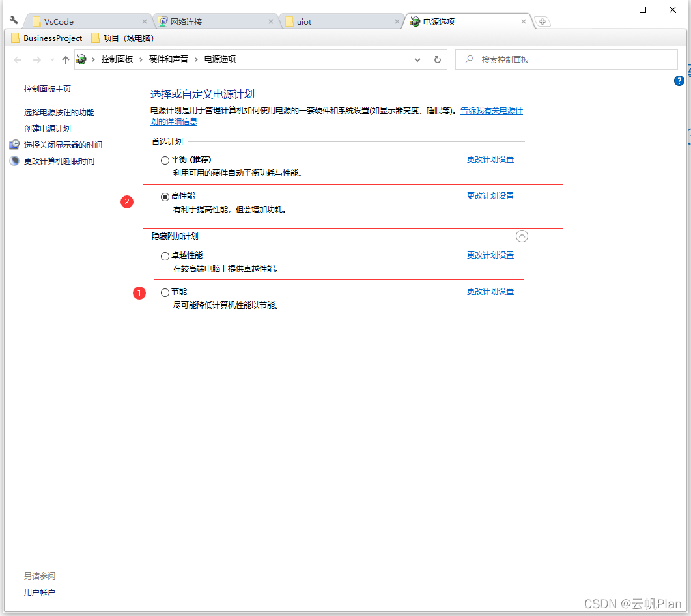This screenshot has height=616, width=691.
Task: Open 选择电源按钮的功能 link
Action: [x=59, y=113]
